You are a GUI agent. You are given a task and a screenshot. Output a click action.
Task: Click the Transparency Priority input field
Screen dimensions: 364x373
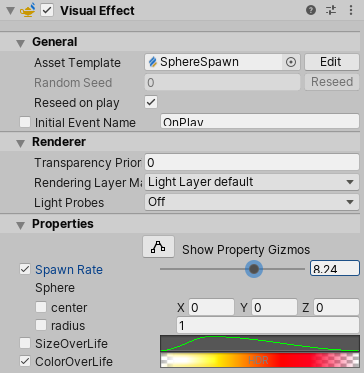tap(252, 163)
